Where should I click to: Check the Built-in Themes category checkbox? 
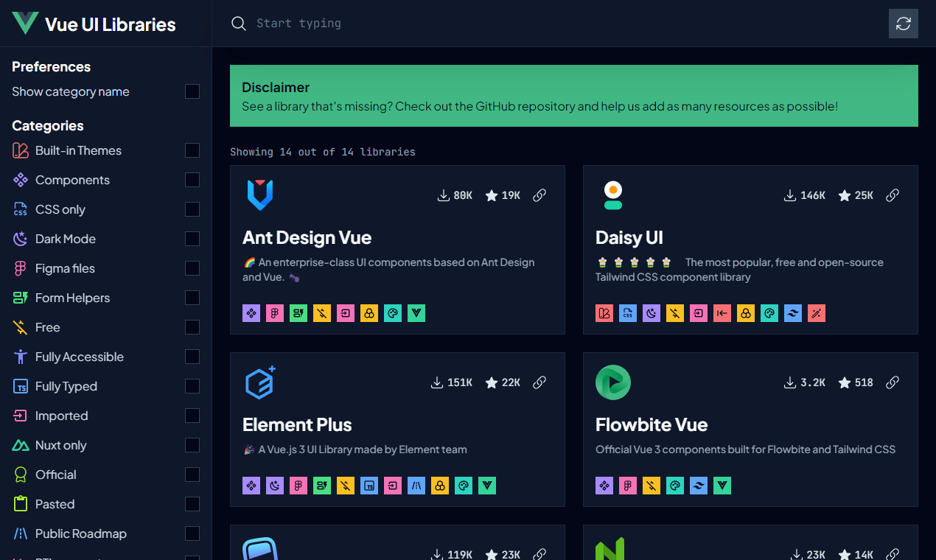(x=192, y=150)
